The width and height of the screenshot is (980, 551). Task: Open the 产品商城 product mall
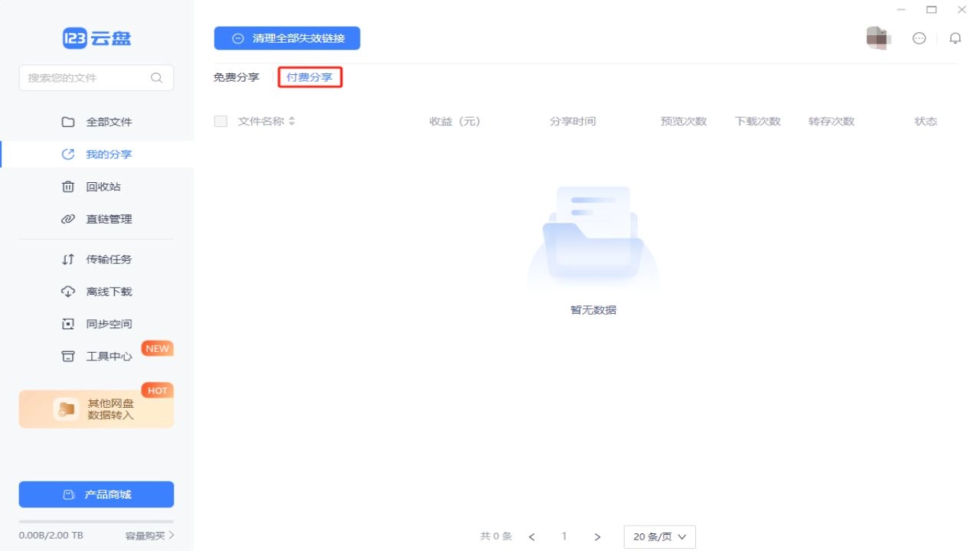(96, 494)
